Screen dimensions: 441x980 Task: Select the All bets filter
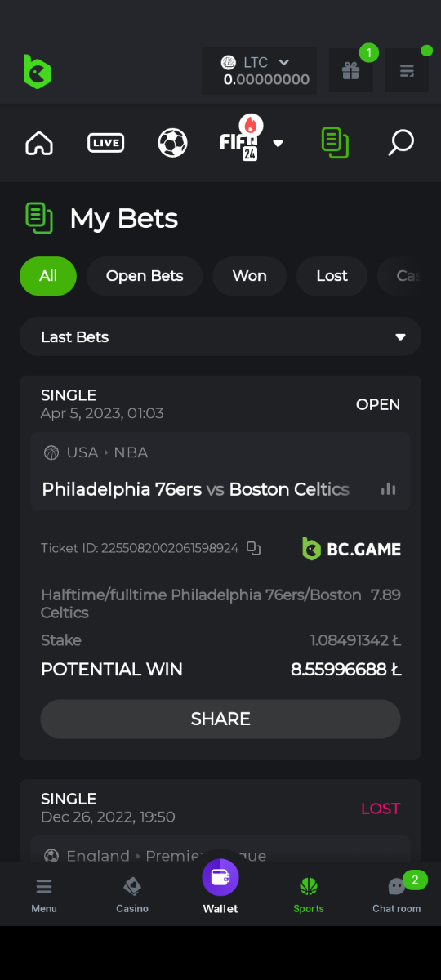[48, 276]
